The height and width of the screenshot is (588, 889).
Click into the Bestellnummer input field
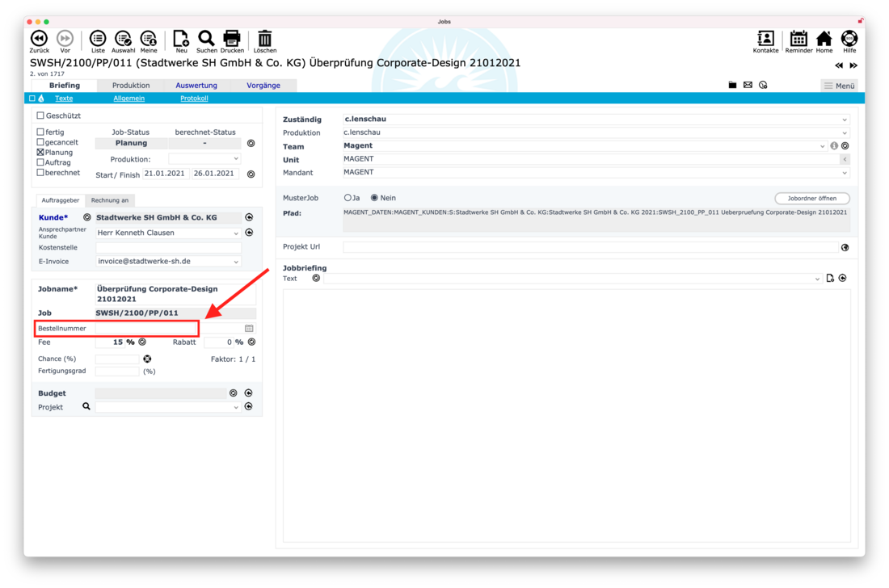145,329
